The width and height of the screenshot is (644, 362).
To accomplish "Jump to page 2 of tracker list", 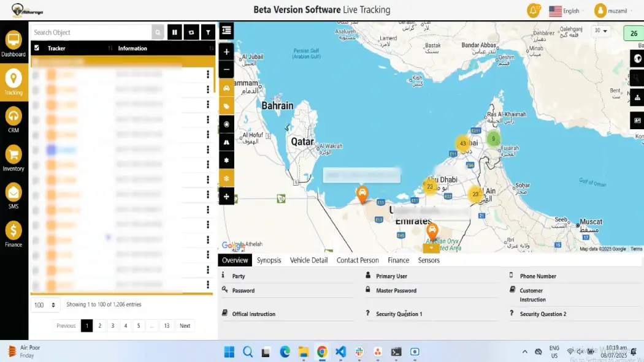I will (x=100, y=326).
